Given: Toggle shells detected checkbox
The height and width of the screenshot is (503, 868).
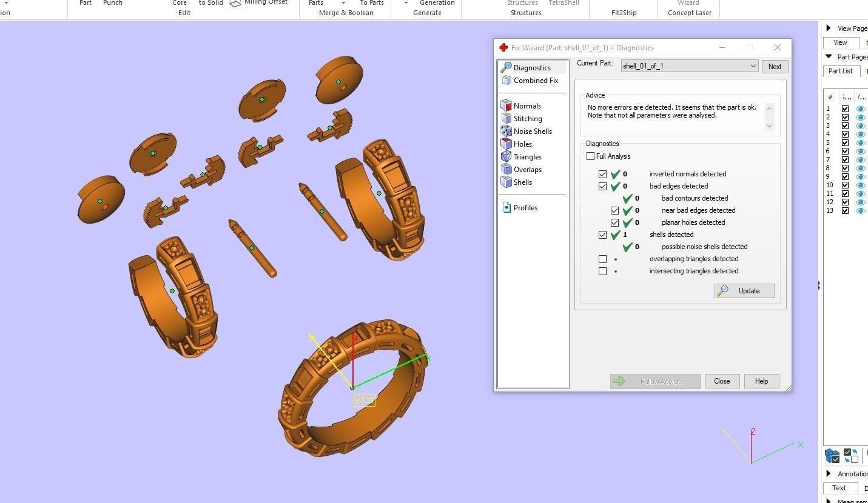Looking at the screenshot, I should 602,235.
